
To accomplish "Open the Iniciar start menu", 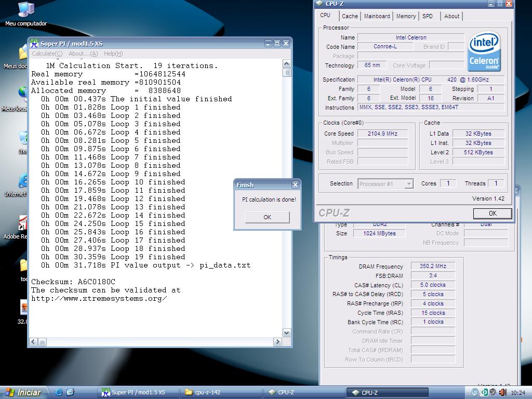I will [x=24, y=393].
